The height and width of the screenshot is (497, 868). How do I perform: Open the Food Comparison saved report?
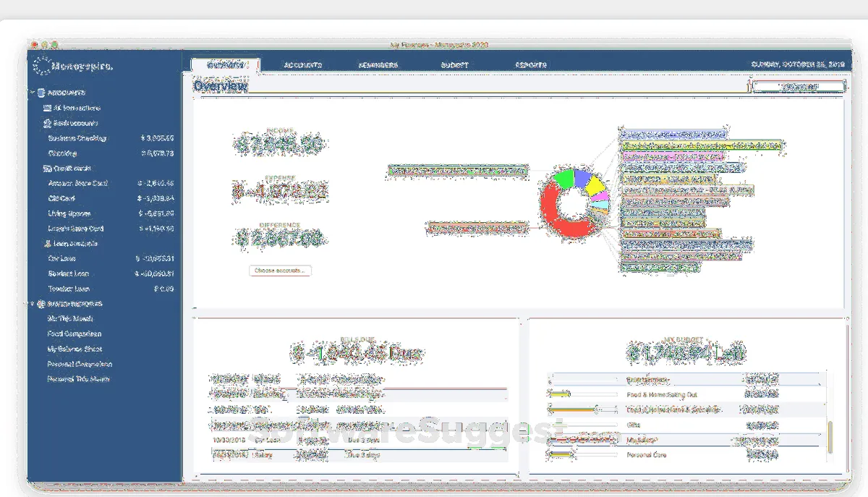[75, 334]
